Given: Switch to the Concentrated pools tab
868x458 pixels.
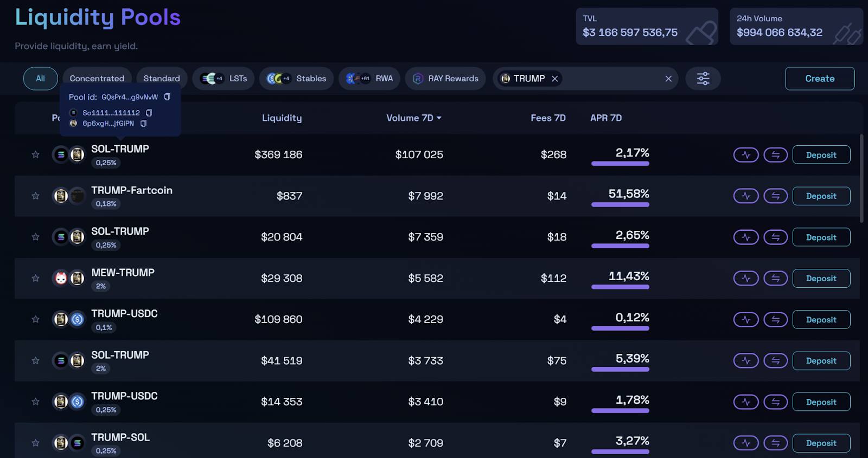Looking at the screenshot, I should pyautogui.click(x=97, y=79).
